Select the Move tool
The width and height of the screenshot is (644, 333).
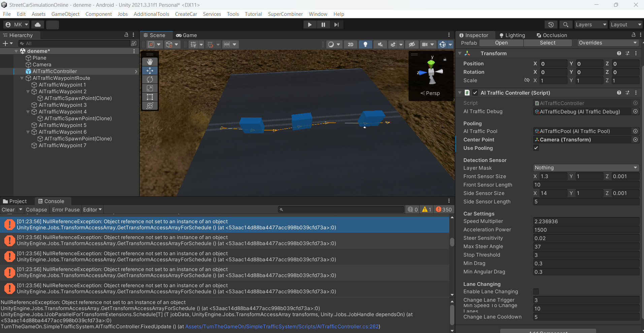[150, 70]
